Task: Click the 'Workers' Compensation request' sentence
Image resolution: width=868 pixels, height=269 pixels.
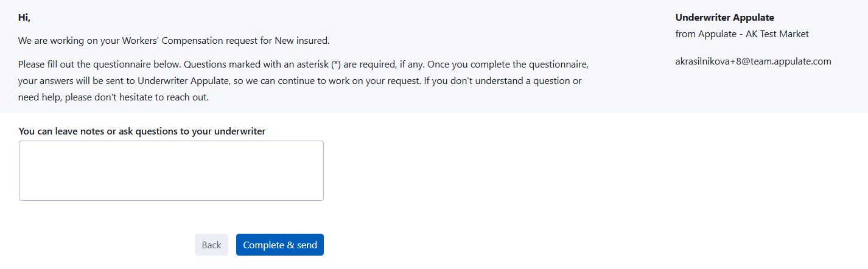Action: 173,41
